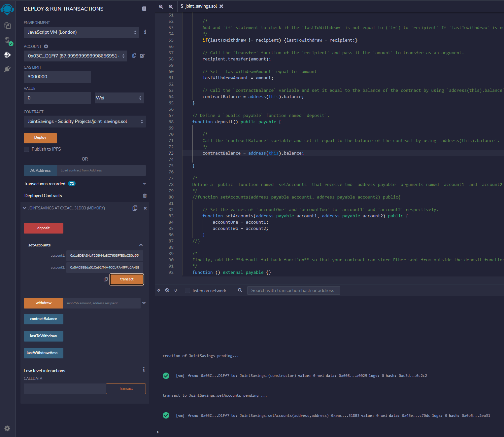The image size is (504, 437).
Task: Click the sign message edit icon
Action: 142,55
